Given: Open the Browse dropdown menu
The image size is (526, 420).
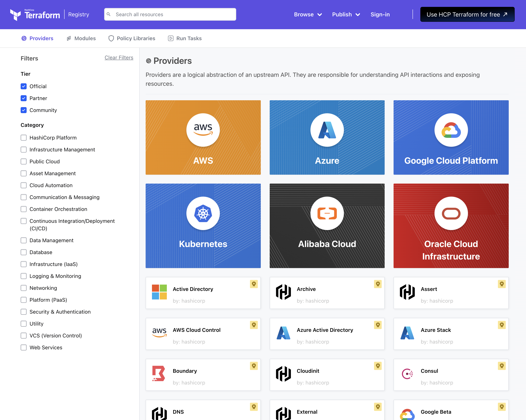Looking at the screenshot, I should click(x=308, y=14).
